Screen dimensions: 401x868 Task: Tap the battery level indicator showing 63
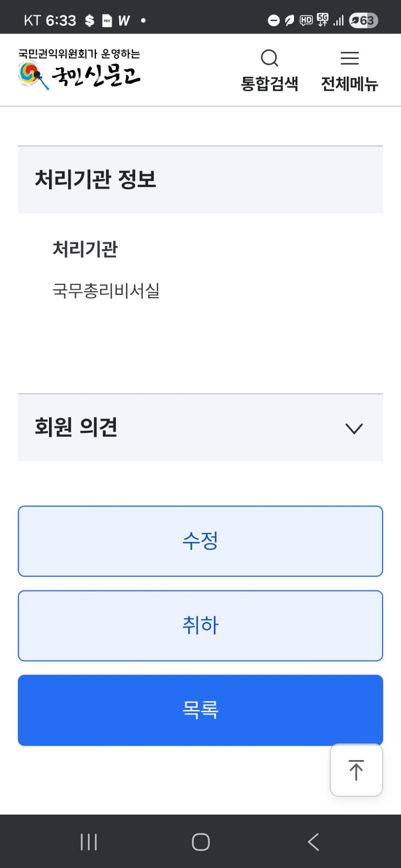click(363, 21)
